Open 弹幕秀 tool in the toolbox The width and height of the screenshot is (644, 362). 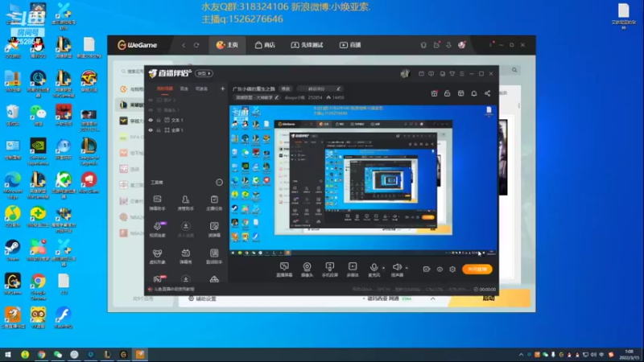pos(186,256)
